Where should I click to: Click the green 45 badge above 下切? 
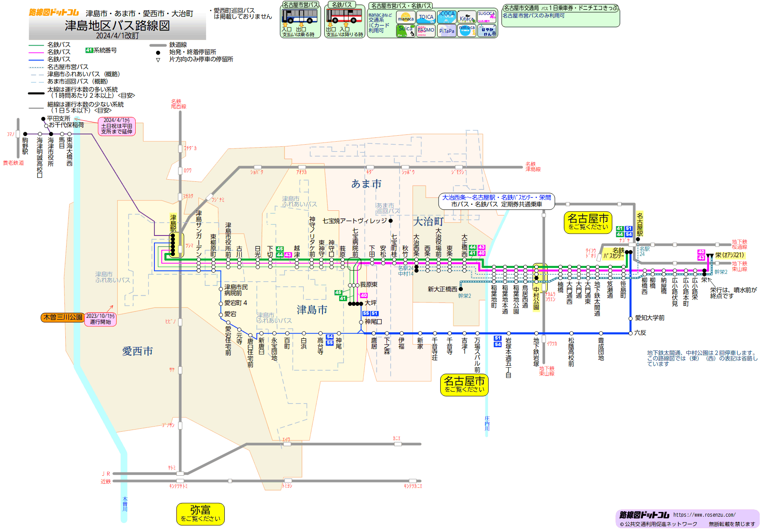point(280,249)
